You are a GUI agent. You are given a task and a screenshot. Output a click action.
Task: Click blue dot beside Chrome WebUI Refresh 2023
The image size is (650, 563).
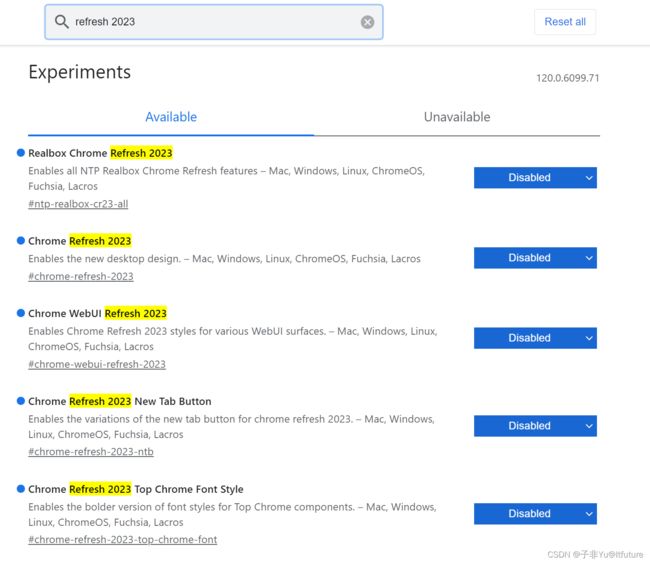tap(21, 313)
